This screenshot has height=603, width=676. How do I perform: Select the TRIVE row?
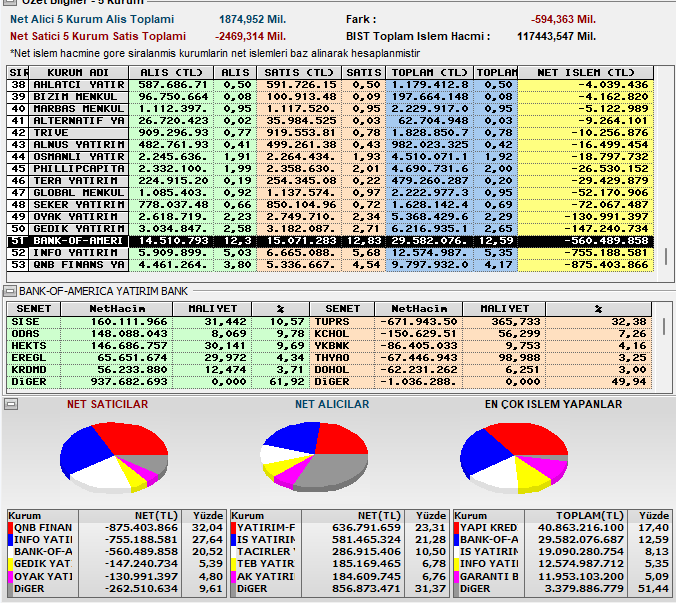pyautogui.click(x=330, y=133)
